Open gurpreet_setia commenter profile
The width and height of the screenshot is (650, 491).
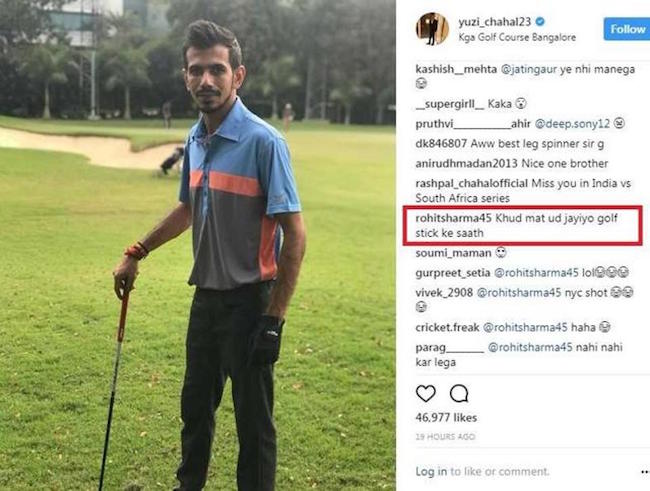[453, 273]
